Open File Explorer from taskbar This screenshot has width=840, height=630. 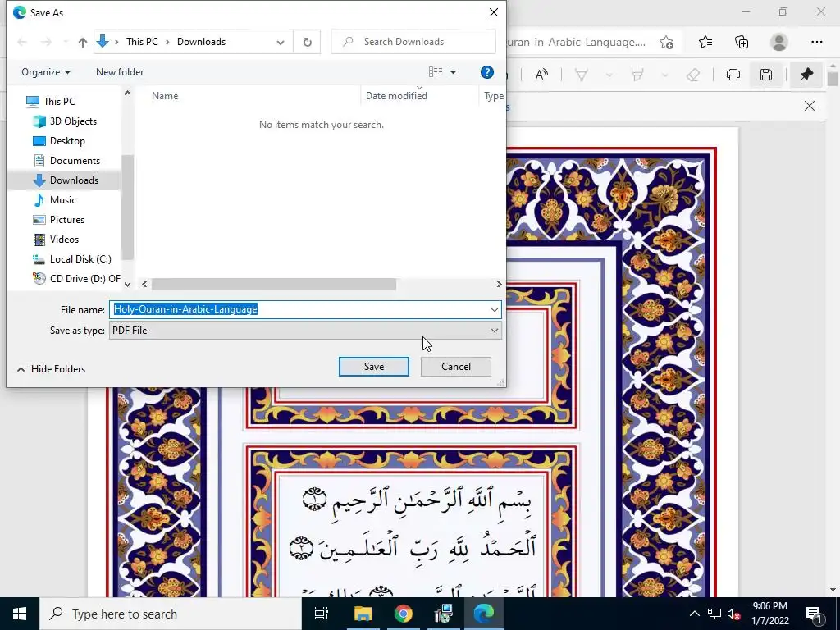pos(363,614)
